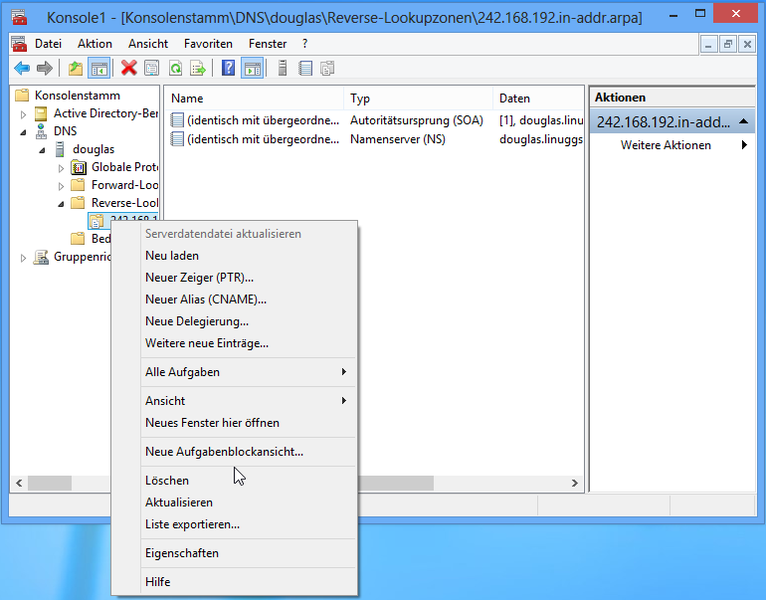
Task: Click the Back arrow toolbar icon
Action: click(x=21, y=68)
